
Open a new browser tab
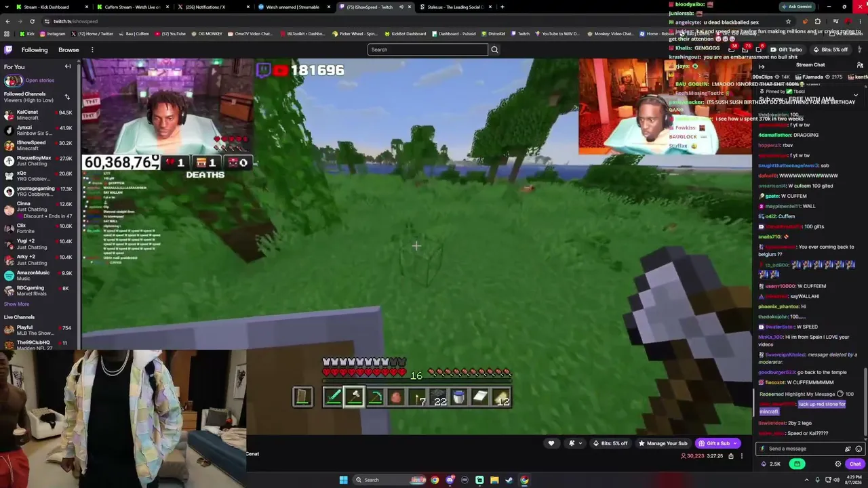[502, 7]
